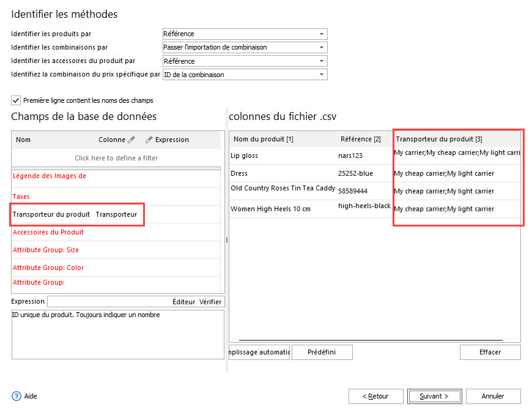The width and height of the screenshot is (532, 412).
Task: Click the pencil icon beside Colonne header
Action: (131, 140)
